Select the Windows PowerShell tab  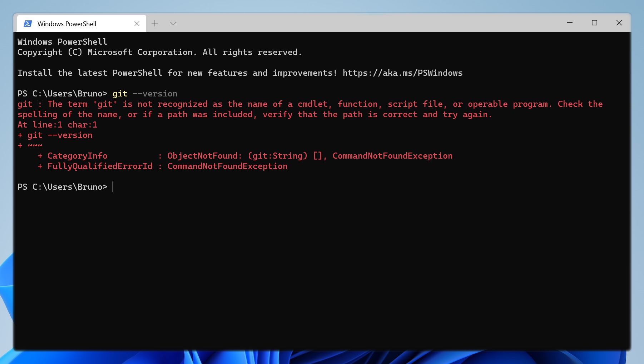(67, 24)
